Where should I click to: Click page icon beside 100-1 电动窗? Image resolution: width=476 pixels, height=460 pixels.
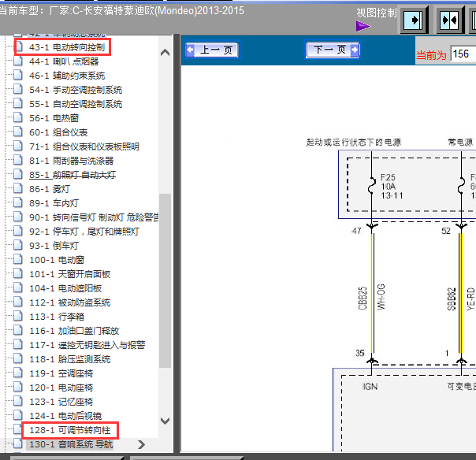(18, 259)
